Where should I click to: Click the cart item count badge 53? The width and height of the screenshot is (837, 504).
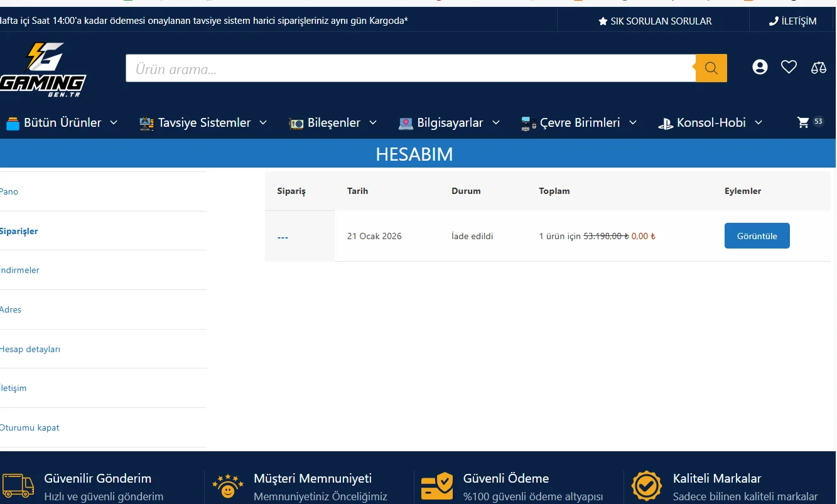point(818,121)
